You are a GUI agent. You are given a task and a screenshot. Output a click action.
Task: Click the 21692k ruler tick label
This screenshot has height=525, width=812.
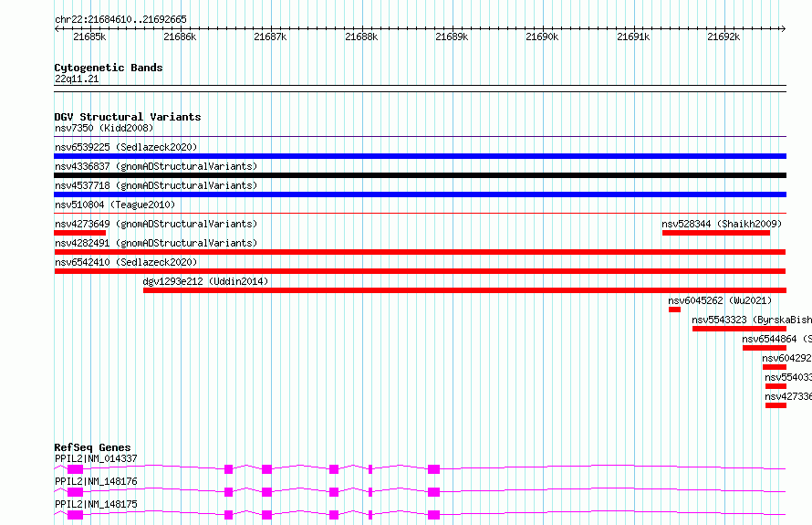tap(724, 37)
